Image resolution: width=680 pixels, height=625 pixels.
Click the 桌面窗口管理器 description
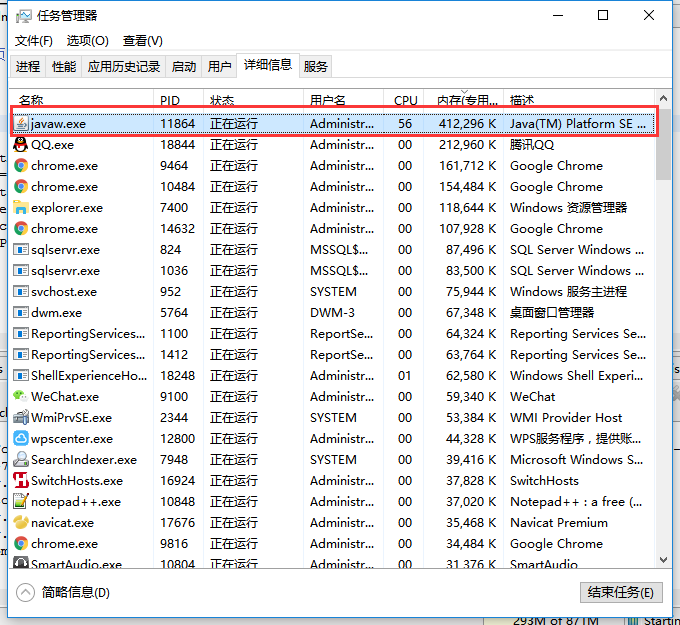click(x=552, y=313)
